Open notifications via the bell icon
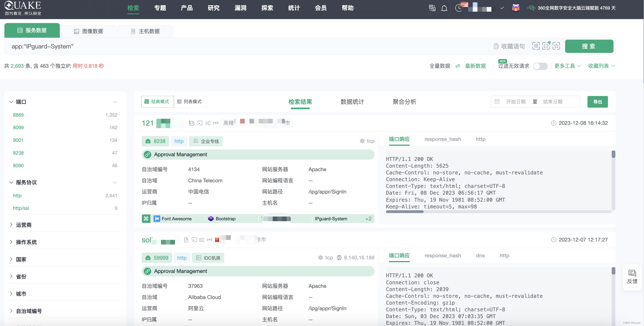Viewport: 644px width, 326px height. pos(444,8)
